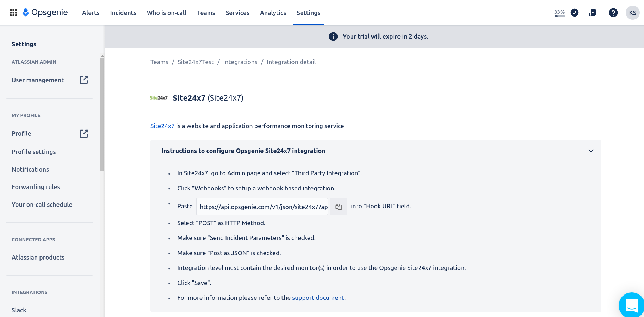Image resolution: width=644 pixels, height=317 pixels.
Task: Navigate to the Integrations breadcrumb
Action: coord(240,62)
